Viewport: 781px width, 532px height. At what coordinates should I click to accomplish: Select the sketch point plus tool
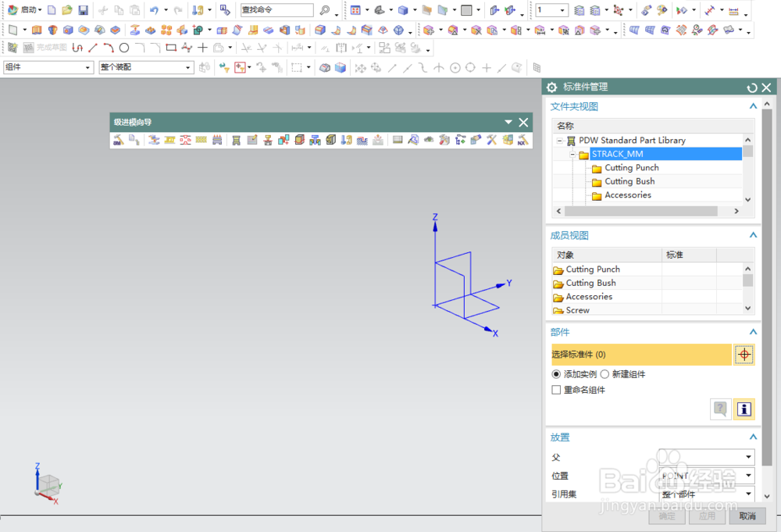point(202,48)
